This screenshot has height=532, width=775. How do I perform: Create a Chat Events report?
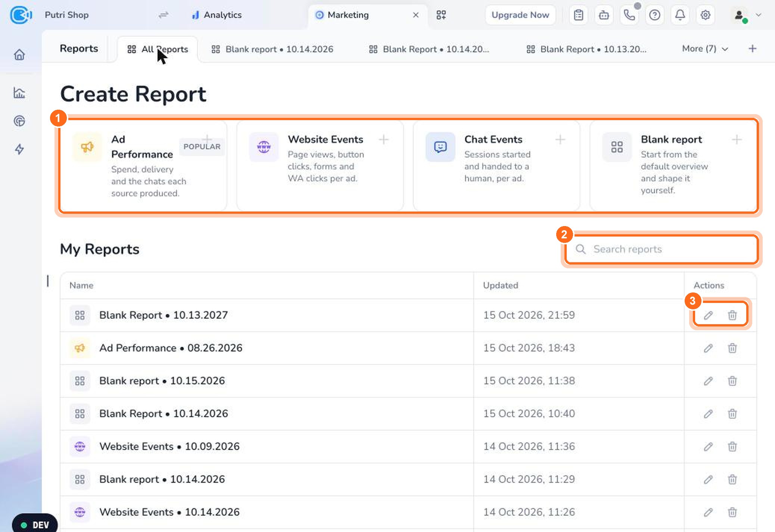point(497,166)
